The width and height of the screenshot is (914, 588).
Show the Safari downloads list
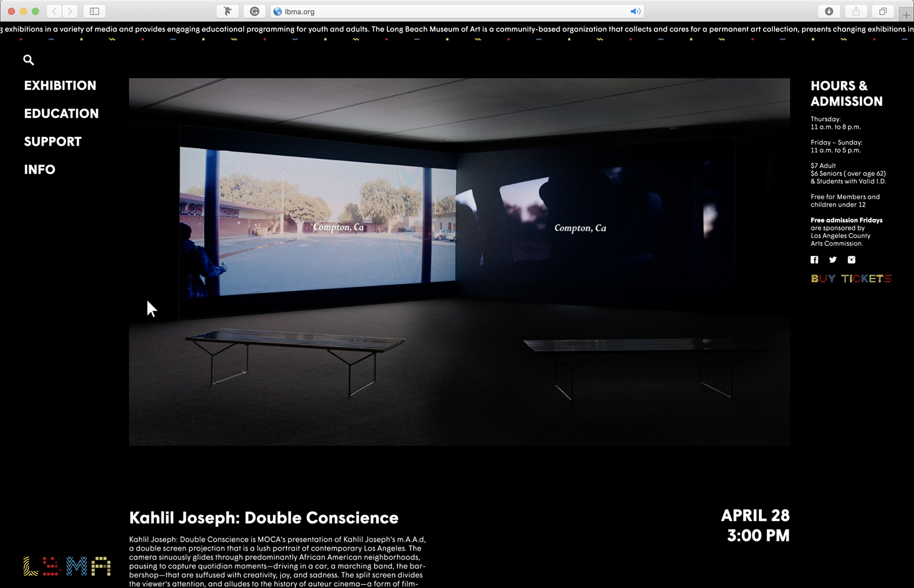829,11
